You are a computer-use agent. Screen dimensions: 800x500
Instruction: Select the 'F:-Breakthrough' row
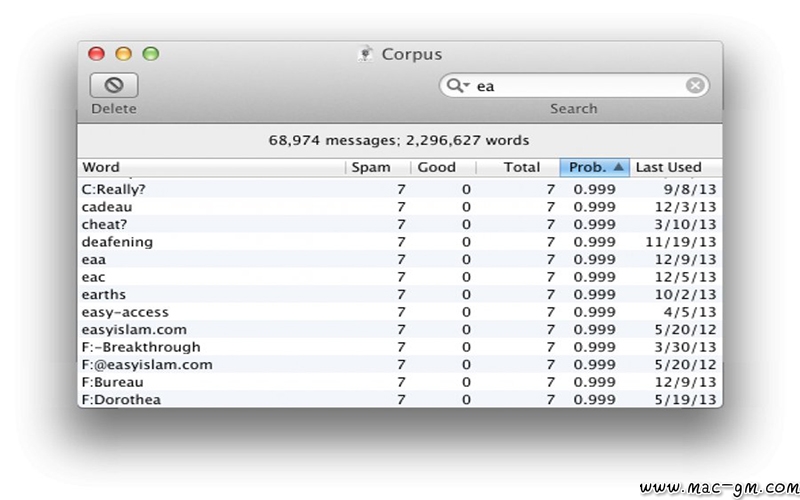400,347
